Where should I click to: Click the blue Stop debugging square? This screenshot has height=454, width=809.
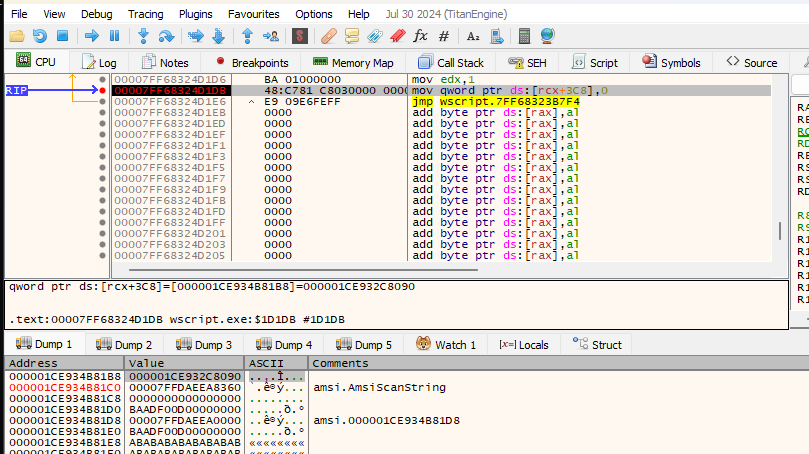point(62,36)
